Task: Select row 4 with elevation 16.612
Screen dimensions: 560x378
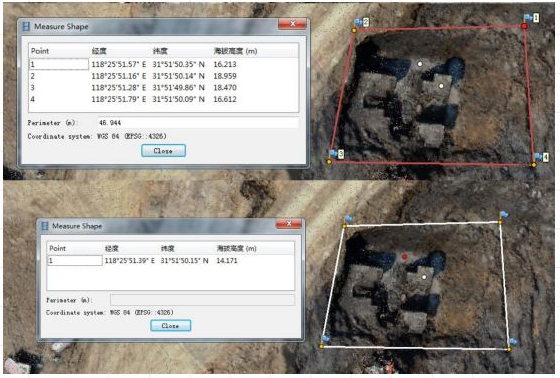Action: (x=164, y=99)
